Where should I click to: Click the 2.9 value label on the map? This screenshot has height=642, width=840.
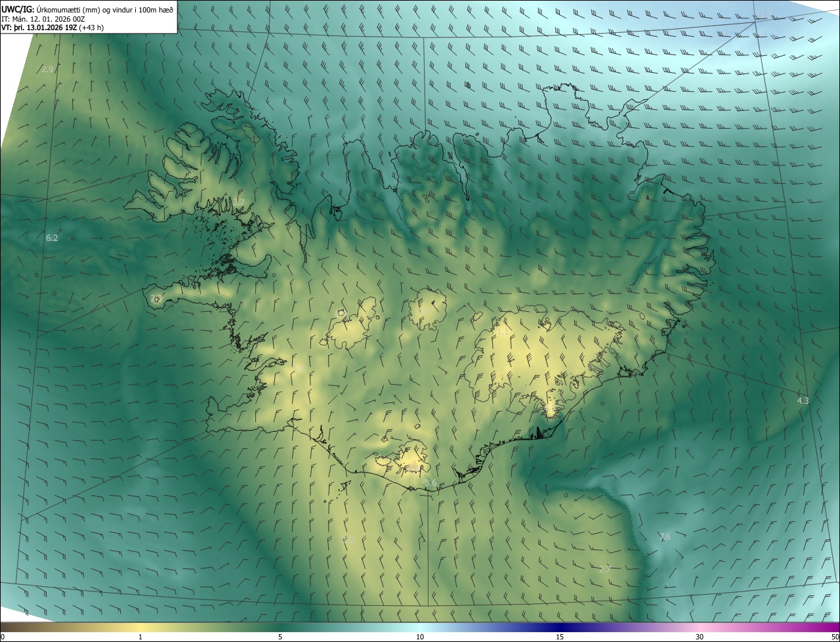[x=47, y=69]
